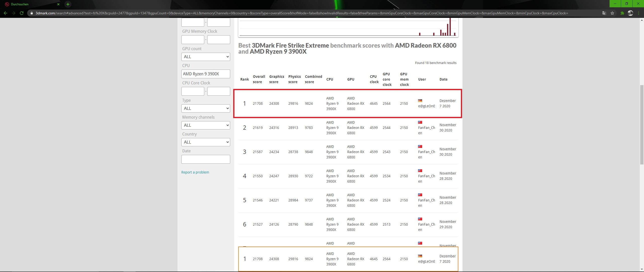The width and height of the screenshot is (644, 272).
Task: Click the Rank column header
Action: 245,79
